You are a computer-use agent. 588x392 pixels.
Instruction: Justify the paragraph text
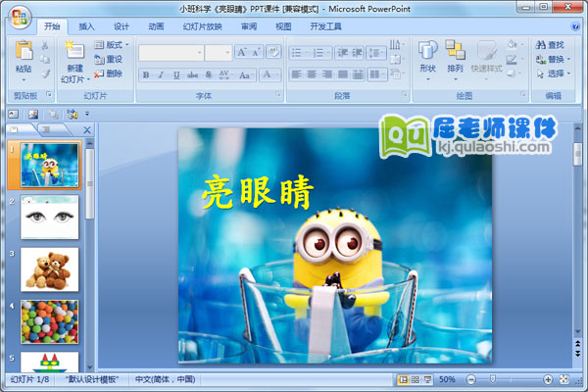[342, 74]
